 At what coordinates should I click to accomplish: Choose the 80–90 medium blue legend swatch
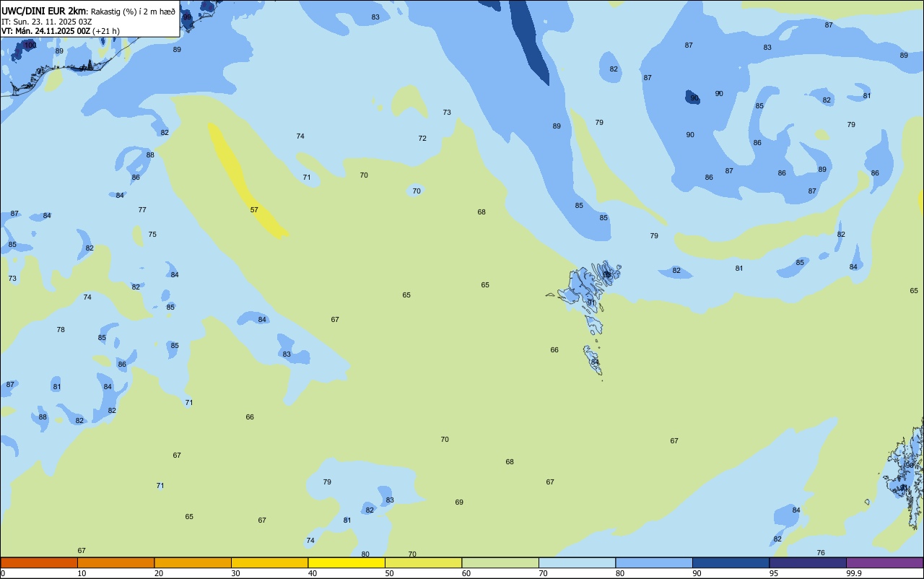pyautogui.click(x=654, y=562)
